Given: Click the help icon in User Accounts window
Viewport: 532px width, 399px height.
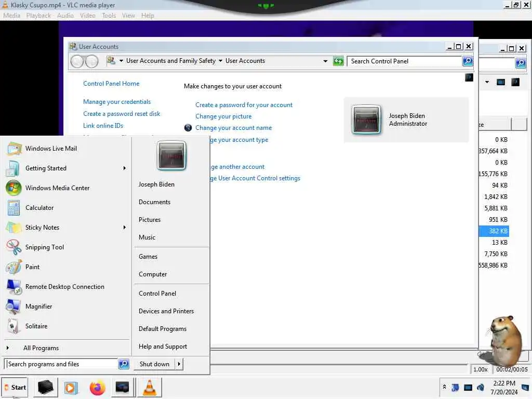Looking at the screenshot, I should point(469,77).
